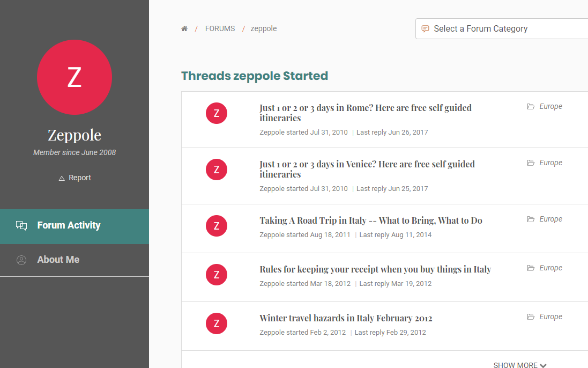Click avatar beside the Rome itineraries thread
This screenshot has width=588, height=368.
217,113
